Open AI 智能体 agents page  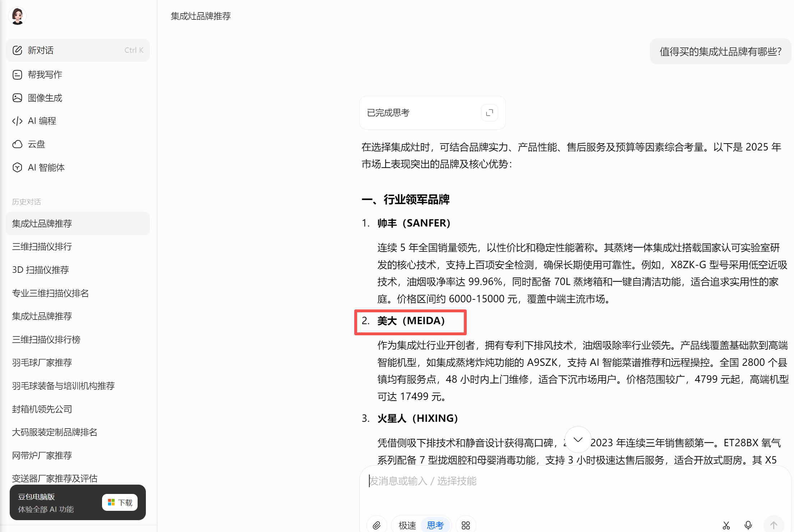coord(46,168)
